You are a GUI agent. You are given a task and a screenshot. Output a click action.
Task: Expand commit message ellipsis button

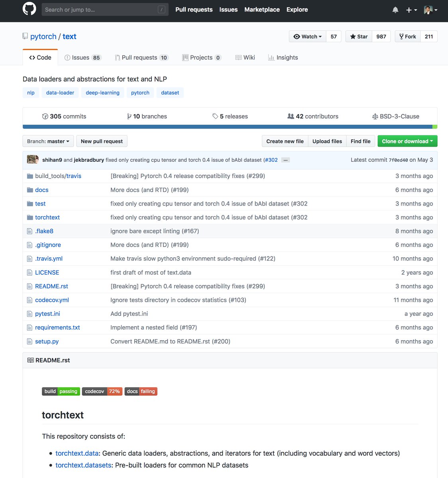(285, 160)
